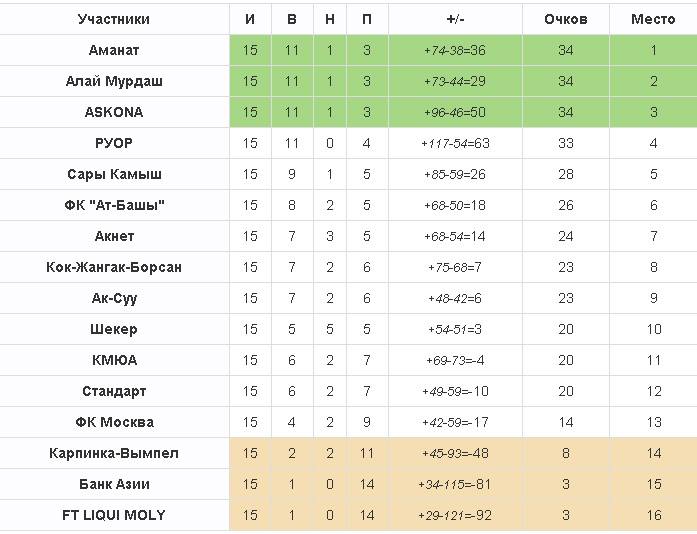
Task: Click the ФК Москва team name
Action: [x=114, y=422]
